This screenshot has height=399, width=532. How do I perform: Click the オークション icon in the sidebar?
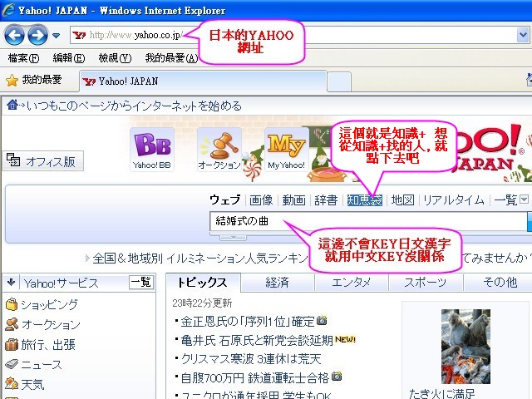(x=12, y=325)
